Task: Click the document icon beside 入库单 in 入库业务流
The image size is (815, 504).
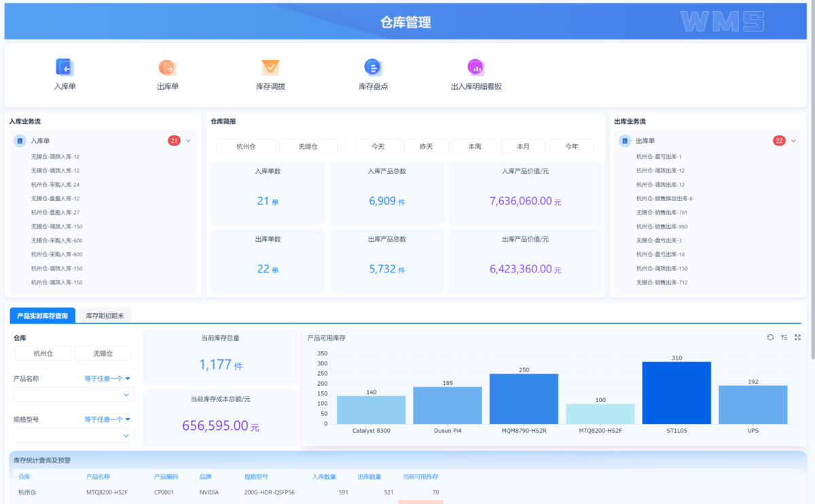Action: pyautogui.click(x=20, y=141)
